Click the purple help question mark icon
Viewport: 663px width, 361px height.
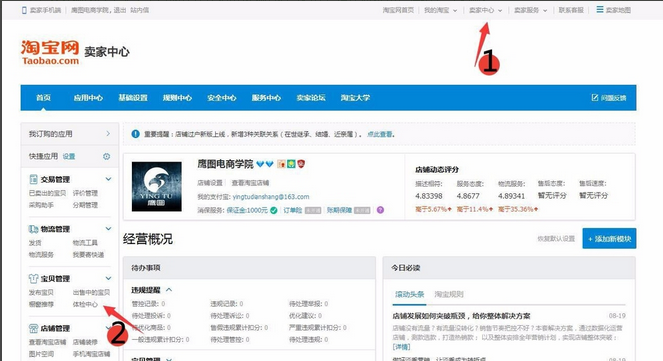pos(381,210)
